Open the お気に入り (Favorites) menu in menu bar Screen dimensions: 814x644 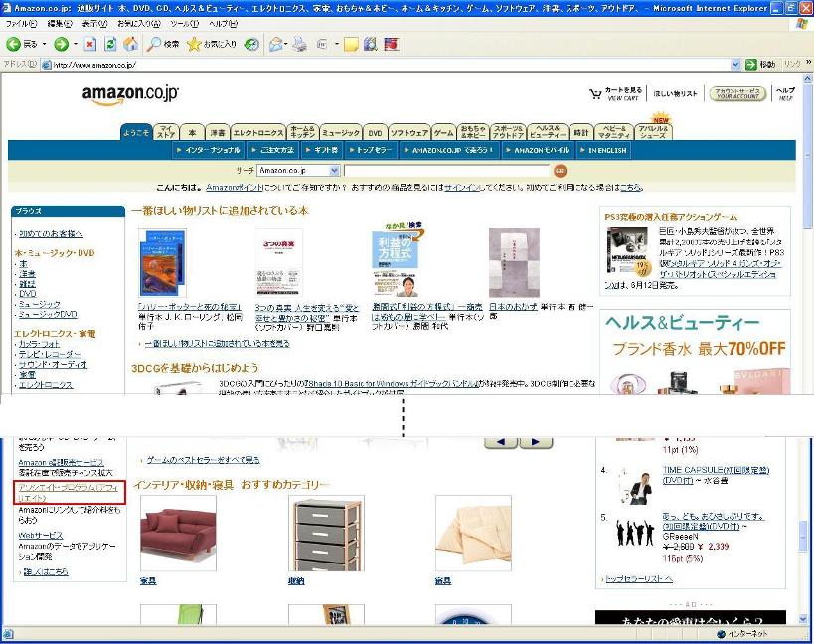point(138,24)
